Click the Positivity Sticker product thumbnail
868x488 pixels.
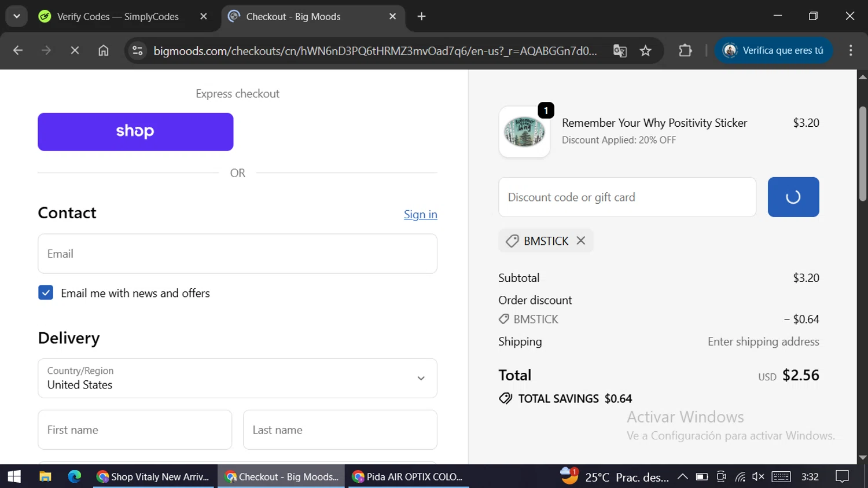(524, 132)
